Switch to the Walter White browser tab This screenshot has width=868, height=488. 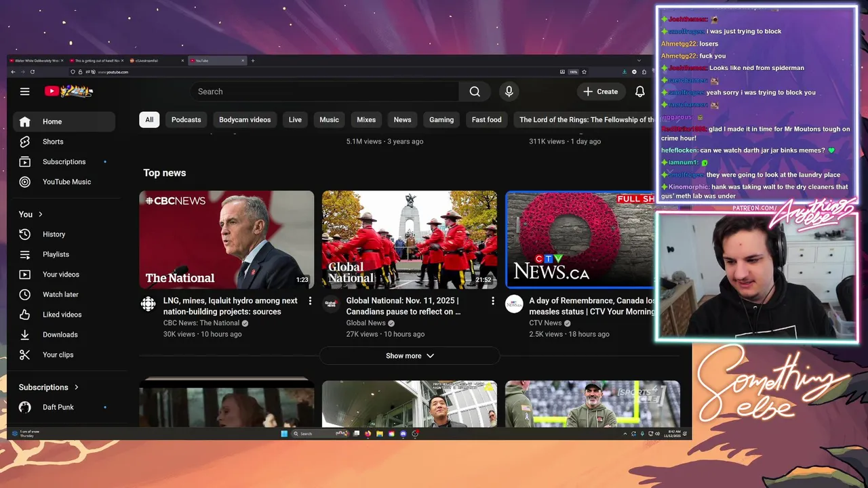[x=37, y=60]
